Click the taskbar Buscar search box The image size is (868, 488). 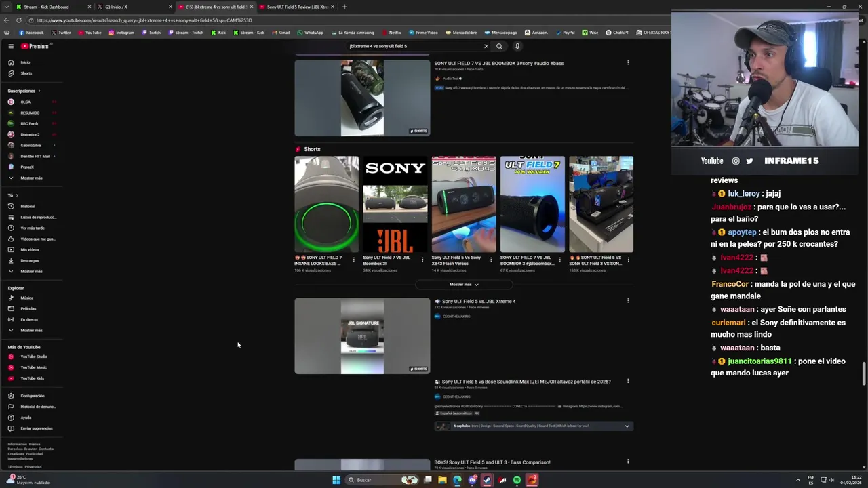pos(383,480)
